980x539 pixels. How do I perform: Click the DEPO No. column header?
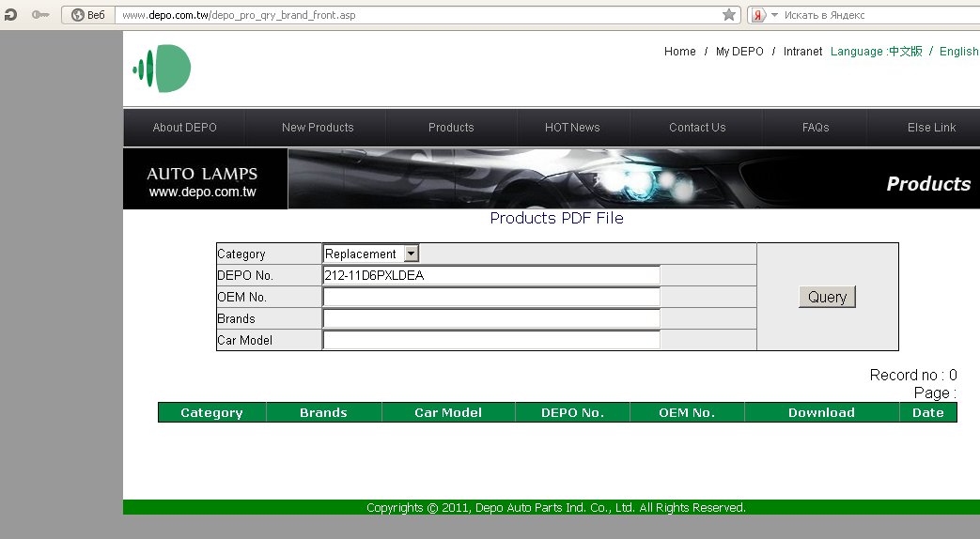coord(572,412)
